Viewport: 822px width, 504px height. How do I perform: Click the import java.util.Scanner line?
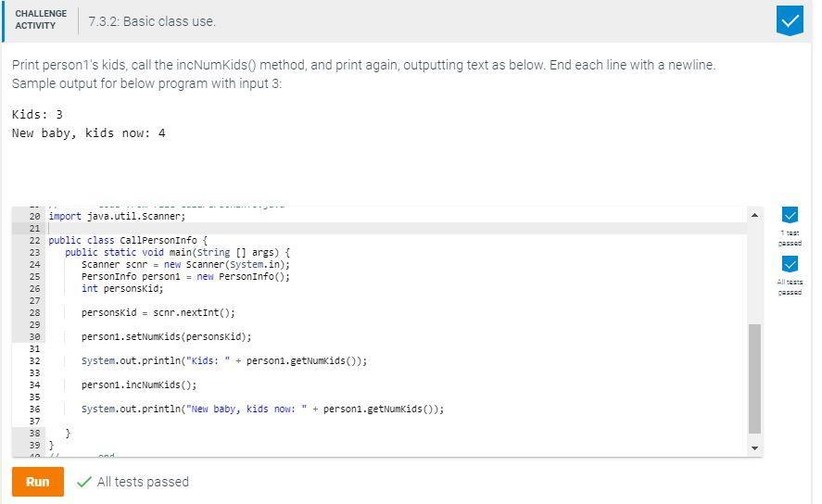point(117,216)
